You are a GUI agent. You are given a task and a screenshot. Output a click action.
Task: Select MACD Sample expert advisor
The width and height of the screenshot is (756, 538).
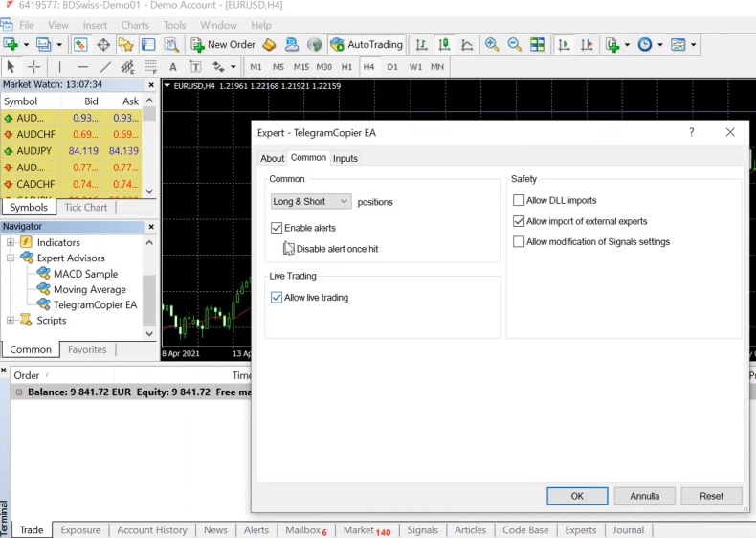pyautogui.click(x=85, y=274)
